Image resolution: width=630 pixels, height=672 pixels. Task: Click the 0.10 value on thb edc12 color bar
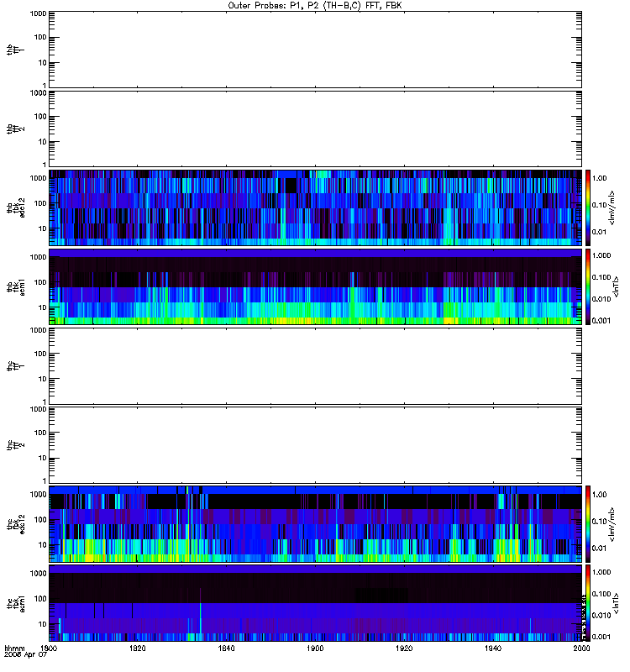tap(599, 205)
